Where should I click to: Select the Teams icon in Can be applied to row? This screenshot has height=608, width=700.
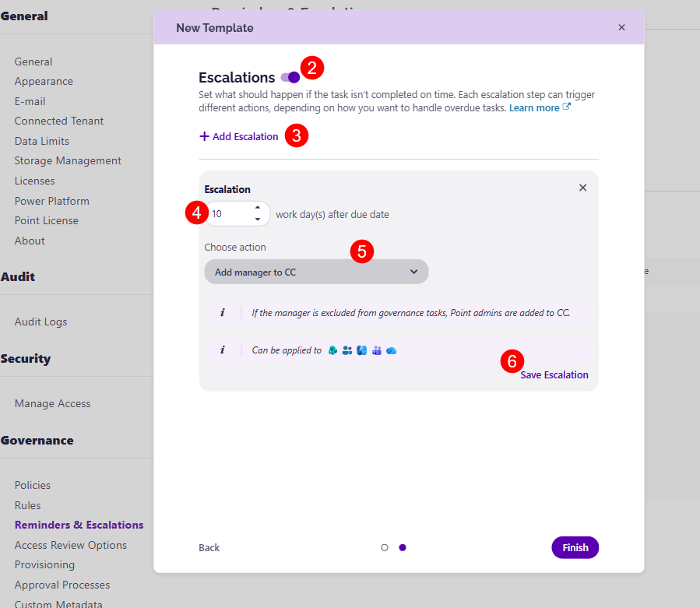pos(377,350)
